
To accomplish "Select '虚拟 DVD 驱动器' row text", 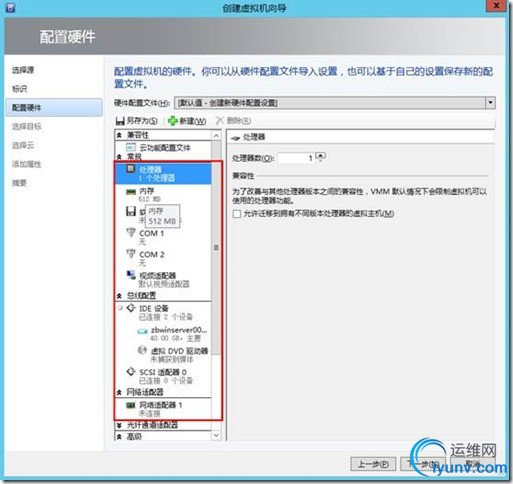I will click(x=179, y=351).
